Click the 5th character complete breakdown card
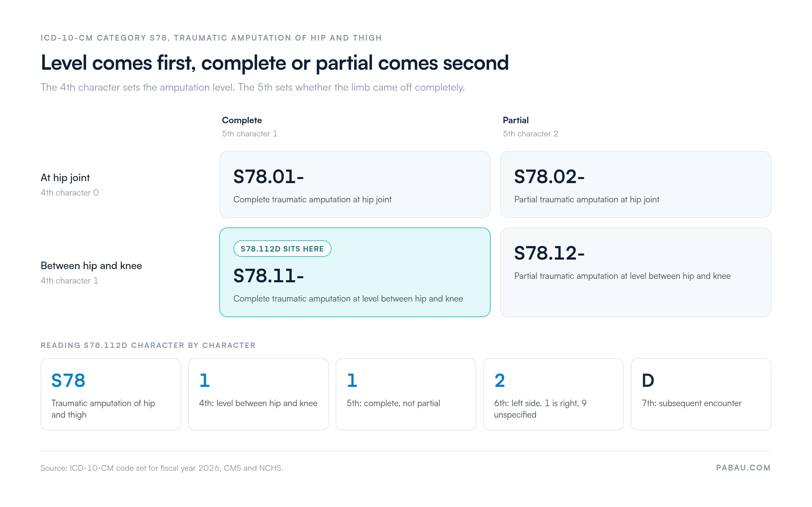This screenshot has width=812, height=507. pos(406,394)
